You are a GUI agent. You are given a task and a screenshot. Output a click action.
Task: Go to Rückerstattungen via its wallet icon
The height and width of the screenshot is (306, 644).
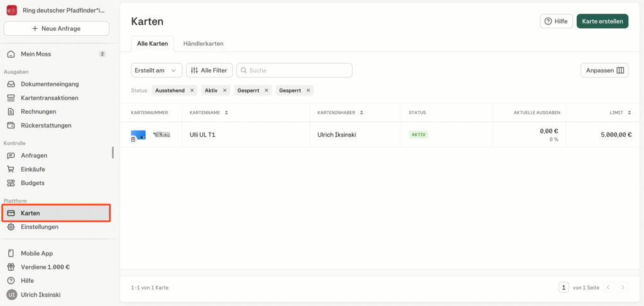(x=11, y=126)
